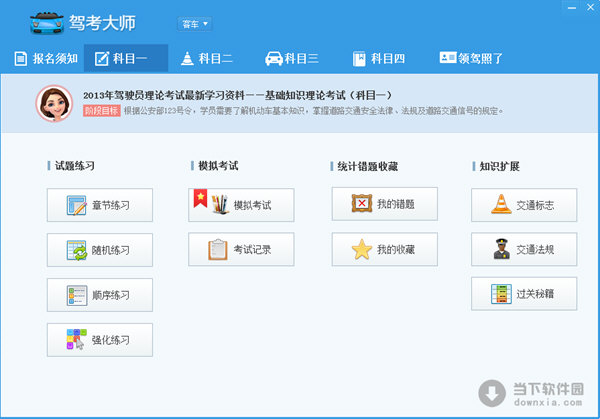Select the 科目一 tab

[x=126, y=58]
